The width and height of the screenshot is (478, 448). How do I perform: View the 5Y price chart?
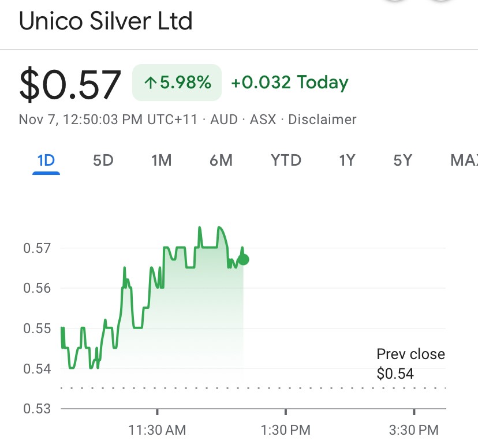(403, 160)
